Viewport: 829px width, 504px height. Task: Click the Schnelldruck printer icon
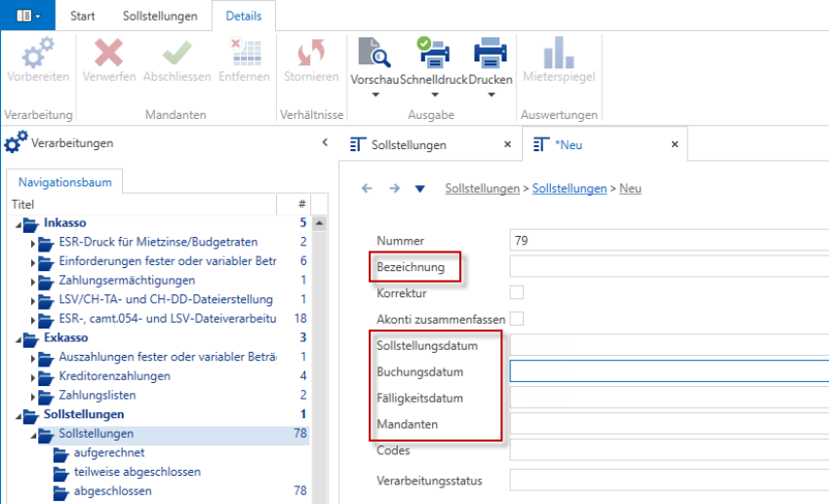click(433, 52)
